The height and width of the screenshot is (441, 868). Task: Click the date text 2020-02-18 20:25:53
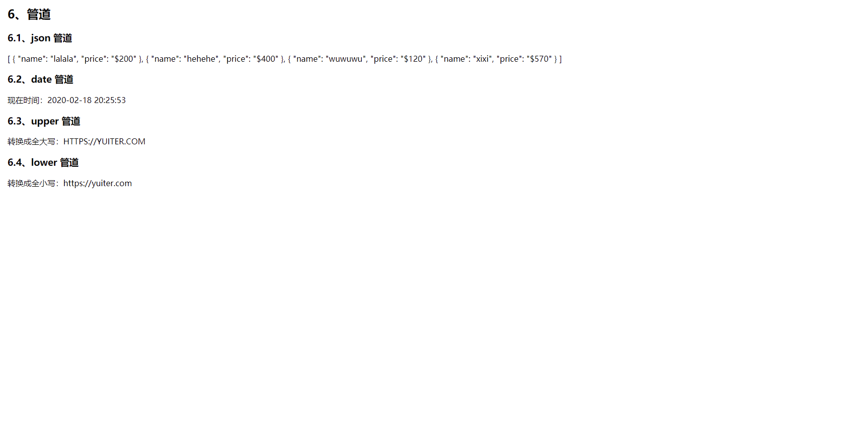87,100
